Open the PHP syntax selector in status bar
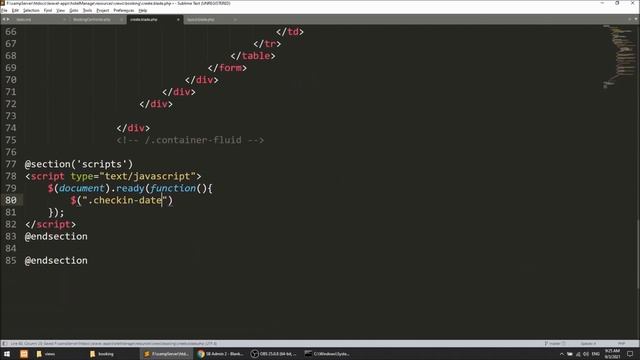 622,344
